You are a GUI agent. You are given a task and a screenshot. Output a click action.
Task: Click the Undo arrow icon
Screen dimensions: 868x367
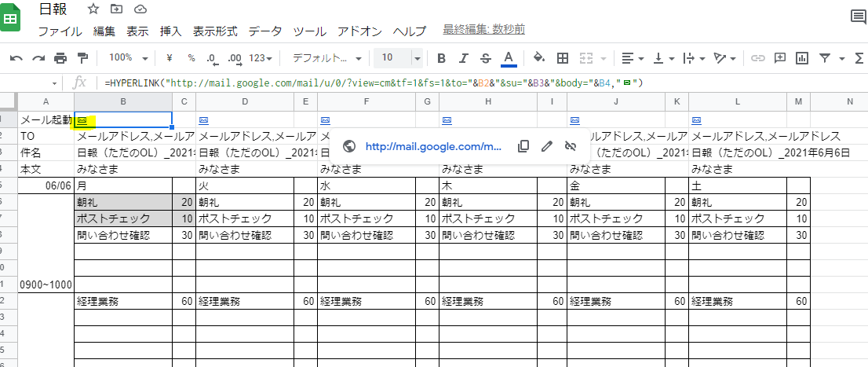[16, 57]
